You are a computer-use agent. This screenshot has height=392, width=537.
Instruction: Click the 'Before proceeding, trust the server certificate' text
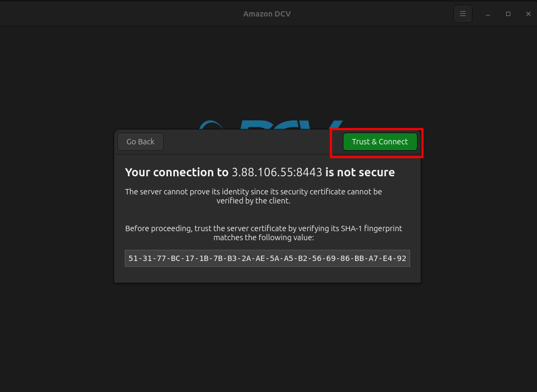[205, 228]
